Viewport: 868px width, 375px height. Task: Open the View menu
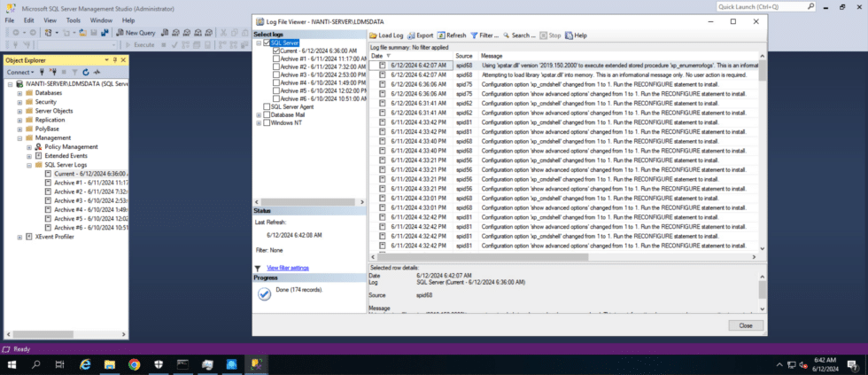[49, 20]
